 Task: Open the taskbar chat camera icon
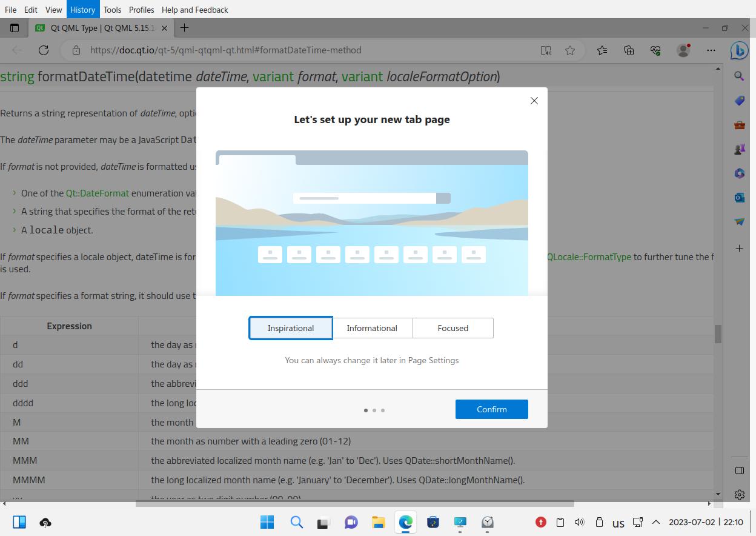click(351, 522)
